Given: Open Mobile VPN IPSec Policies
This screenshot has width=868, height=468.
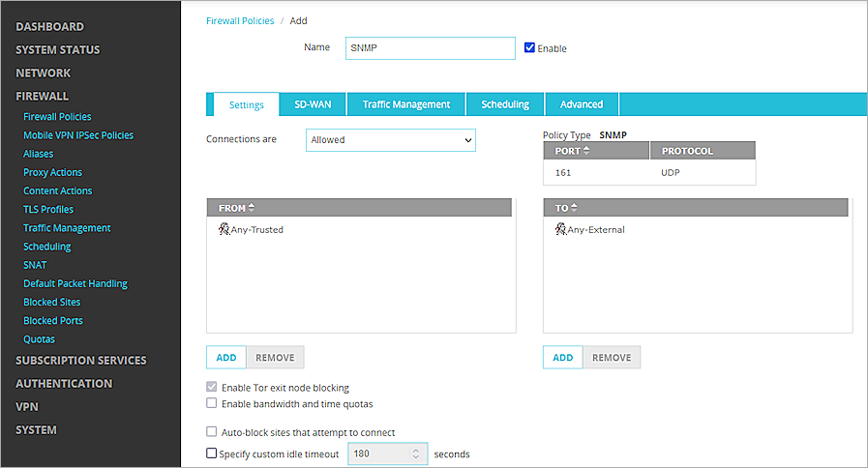Looking at the screenshot, I should (x=78, y=135).
